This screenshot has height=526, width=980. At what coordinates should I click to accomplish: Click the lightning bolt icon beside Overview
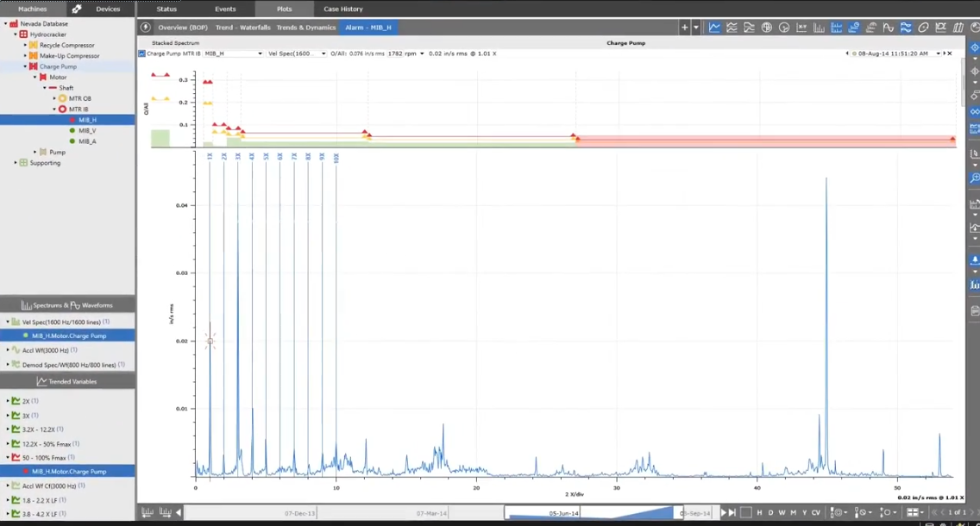coord(146,28)
